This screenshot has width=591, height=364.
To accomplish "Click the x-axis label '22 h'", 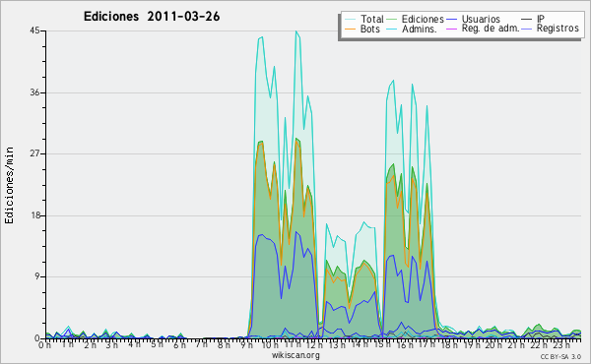I will coord(538,344).
